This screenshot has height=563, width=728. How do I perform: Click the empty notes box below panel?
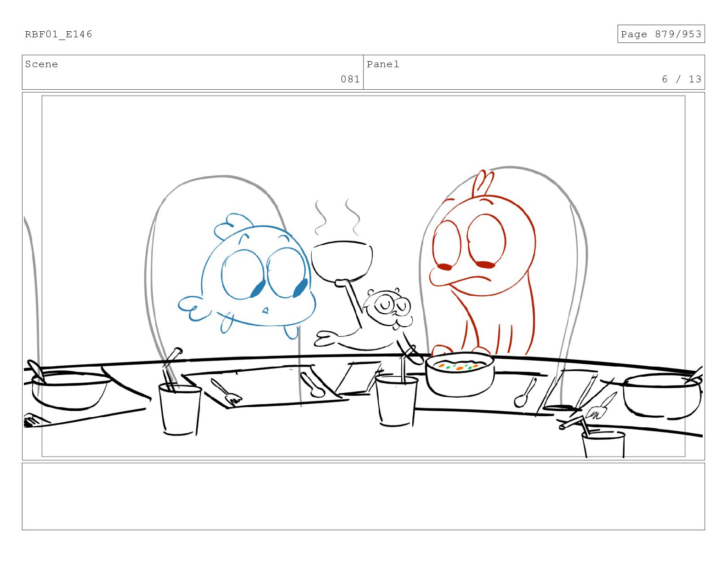tap(363, 496)
